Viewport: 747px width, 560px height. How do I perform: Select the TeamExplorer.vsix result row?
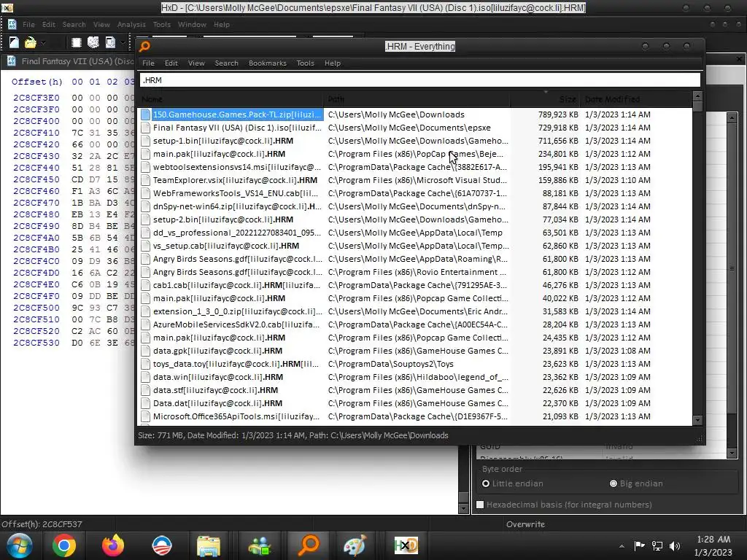pos(414,180)
